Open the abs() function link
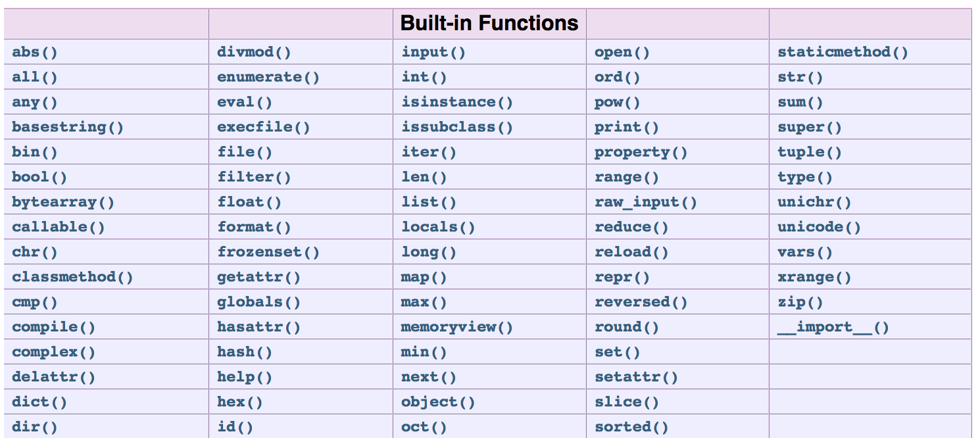The height and width of the screenshot is (438, 980). point(39,53)
